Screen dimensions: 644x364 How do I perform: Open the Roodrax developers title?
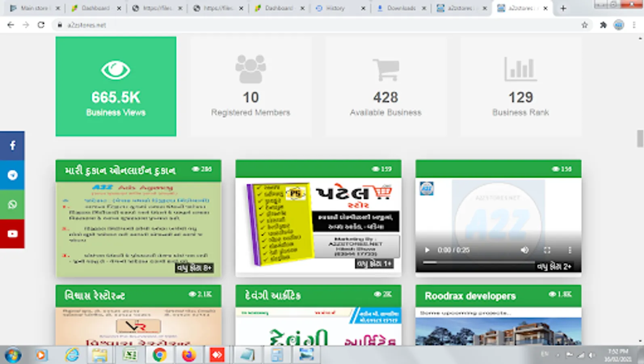[x=470, y=296]
